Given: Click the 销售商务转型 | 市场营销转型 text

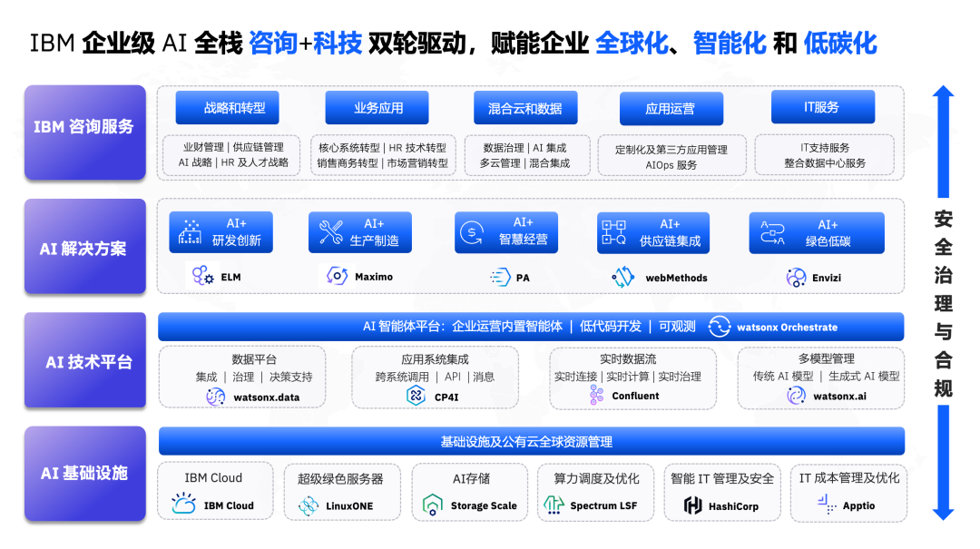Looking at the screenshot, I should [383, 163].
